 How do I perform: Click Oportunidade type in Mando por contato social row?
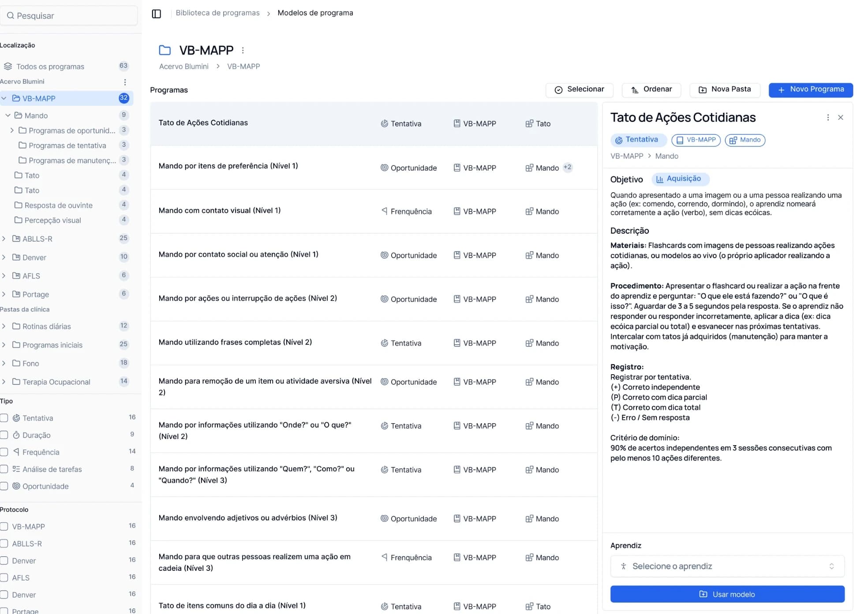pos(408,255)
